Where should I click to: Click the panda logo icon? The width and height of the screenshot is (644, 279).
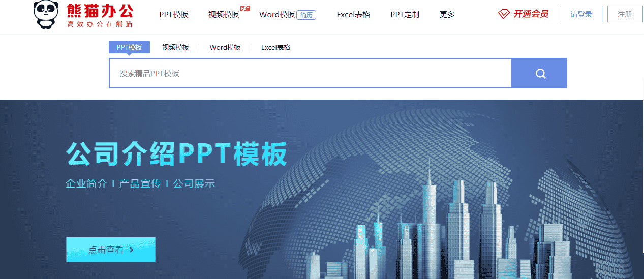(46, 14)
